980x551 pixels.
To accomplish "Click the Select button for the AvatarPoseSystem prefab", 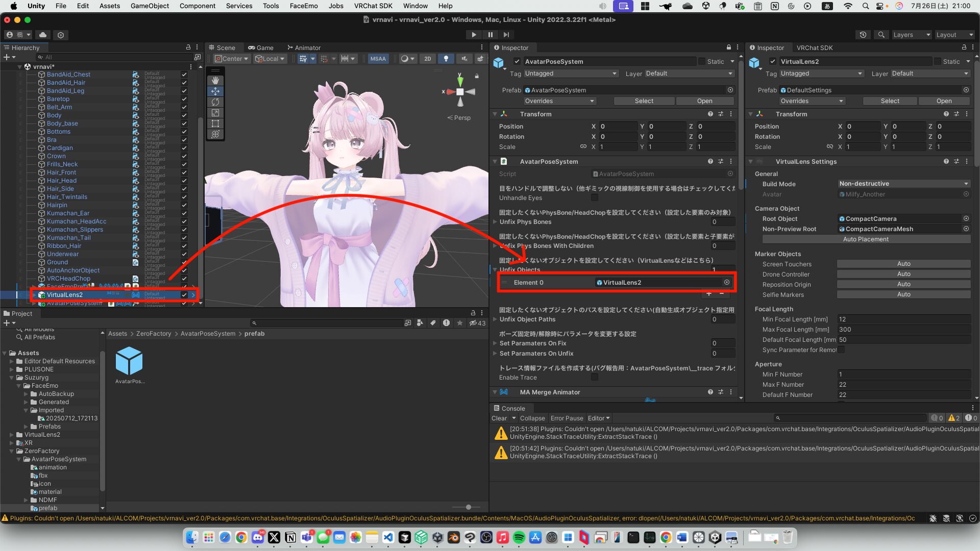I will [x=644, y=101].
